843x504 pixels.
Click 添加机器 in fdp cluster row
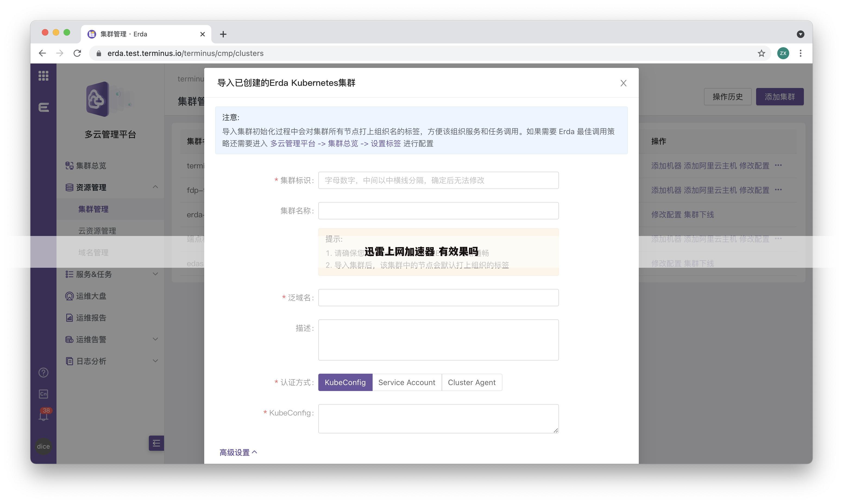[666, 190]
